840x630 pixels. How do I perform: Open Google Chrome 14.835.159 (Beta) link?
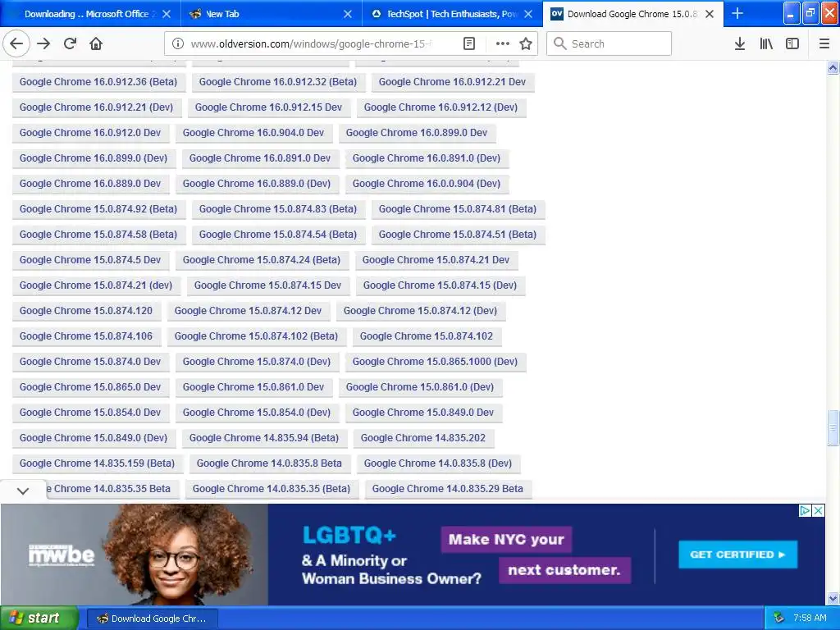[98, 463]
